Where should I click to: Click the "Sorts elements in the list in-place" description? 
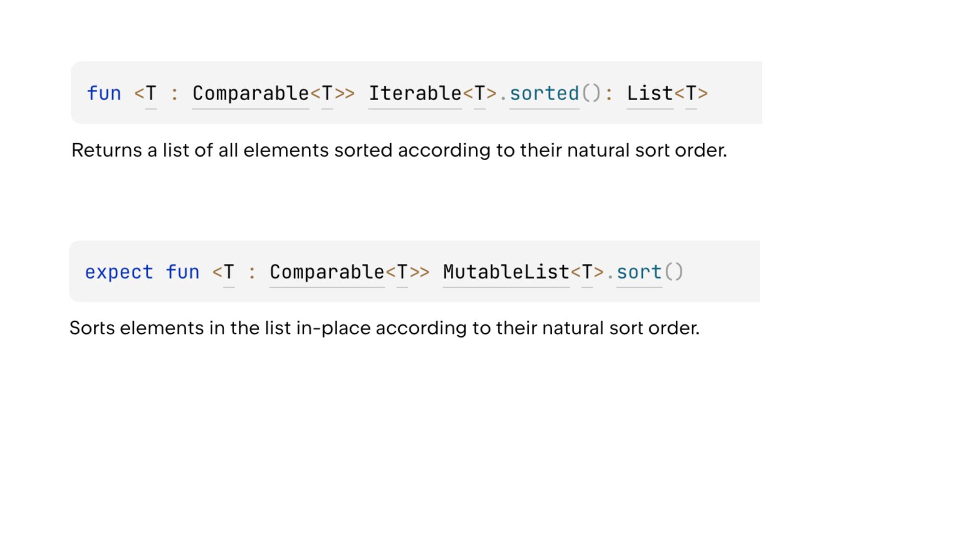click(384, 328)
